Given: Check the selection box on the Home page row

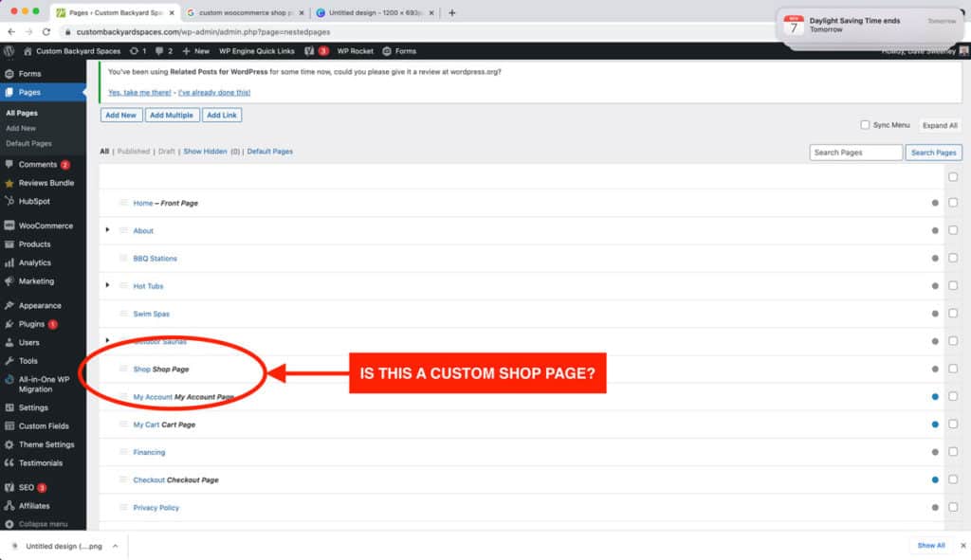Looking at the screenshot, I should pos(953,202).
